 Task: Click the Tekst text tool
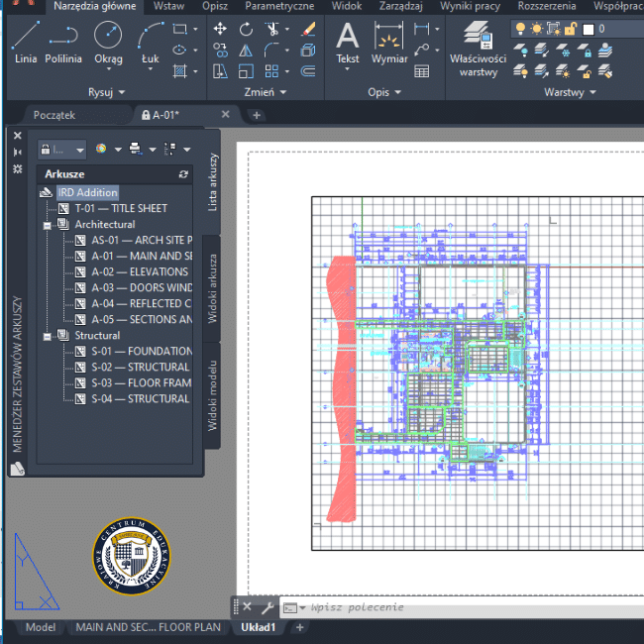348,43
